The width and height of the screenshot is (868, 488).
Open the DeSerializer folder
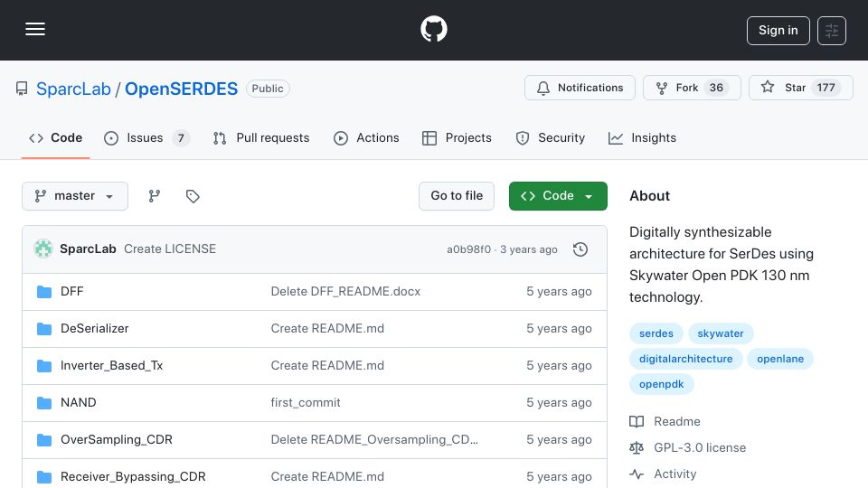click(x=95, y=329)
